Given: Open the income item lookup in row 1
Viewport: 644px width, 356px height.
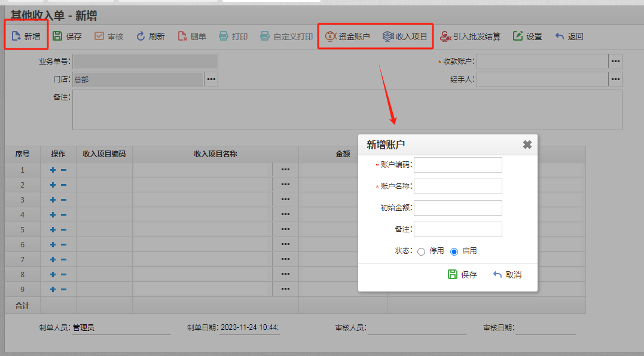Looking at the screenshot, I should (285, 170).
